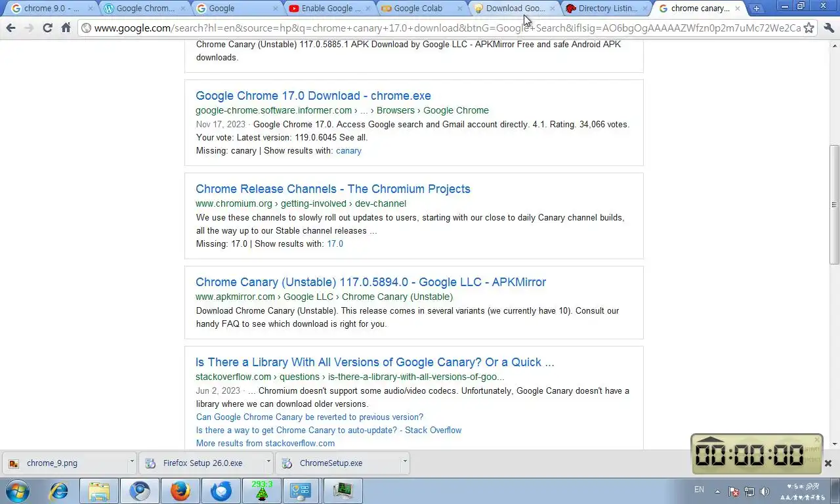
Task: Open Windows Explorer folder on the taskbar
Action: tap(99, 491)
